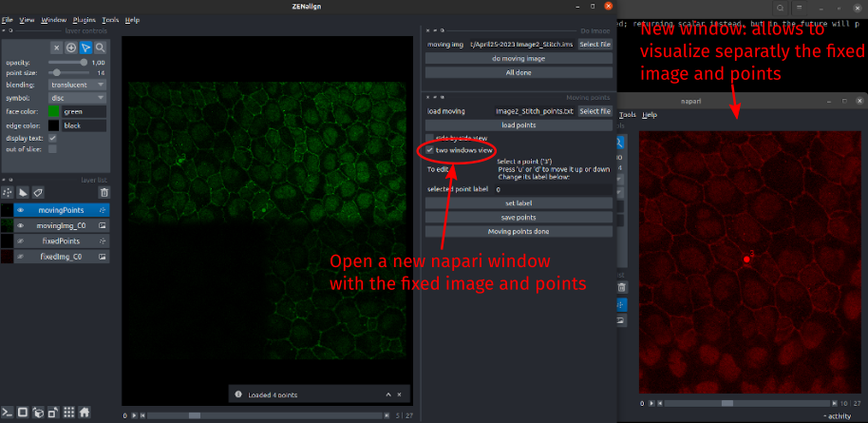Screen dimensions: 868x423
Task: Click points type icon on fixedPoints row
Action: click(103, 241)
